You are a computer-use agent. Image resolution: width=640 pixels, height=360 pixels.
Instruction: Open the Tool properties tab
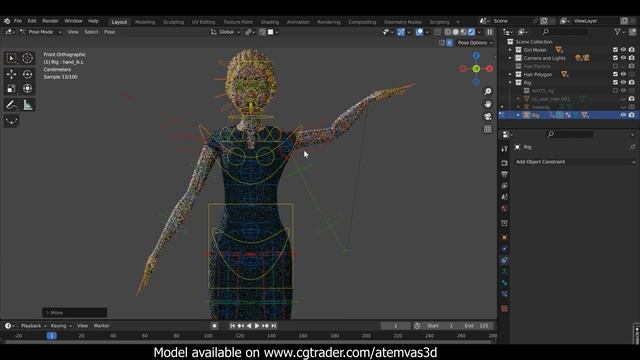pyautogui.click(x=504, y=149)
